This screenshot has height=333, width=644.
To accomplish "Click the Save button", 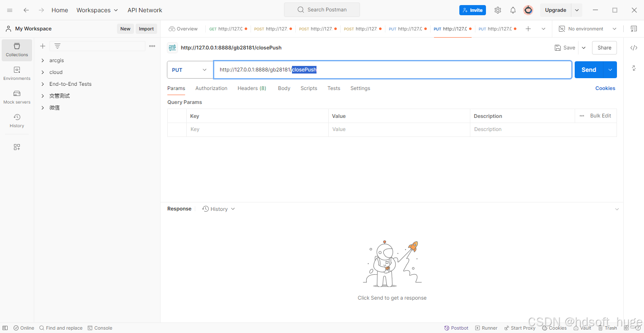I will coord(565,48).
